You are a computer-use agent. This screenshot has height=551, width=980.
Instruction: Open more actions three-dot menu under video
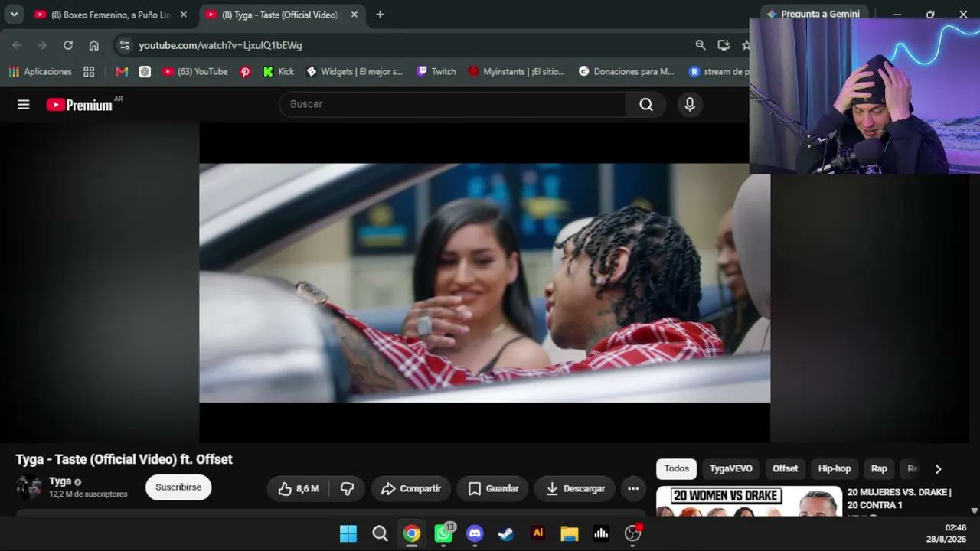click(633, 488)
